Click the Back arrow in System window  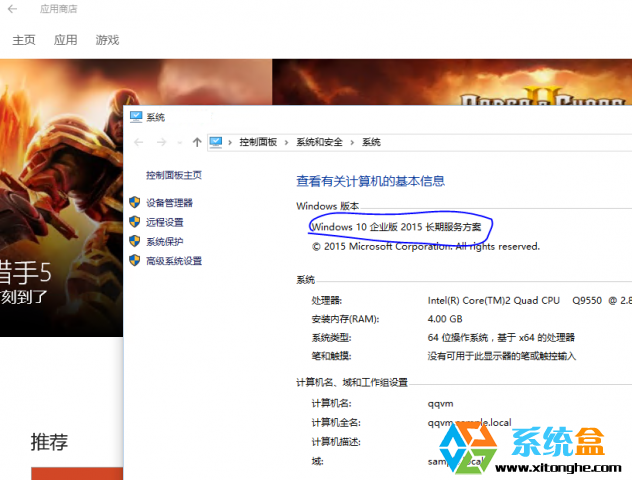139,142
